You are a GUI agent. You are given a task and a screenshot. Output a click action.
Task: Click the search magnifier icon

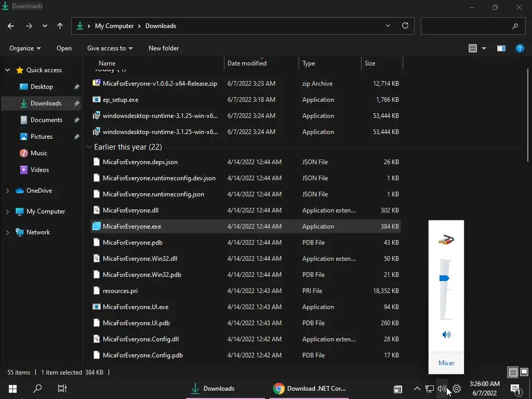point(515,26)
